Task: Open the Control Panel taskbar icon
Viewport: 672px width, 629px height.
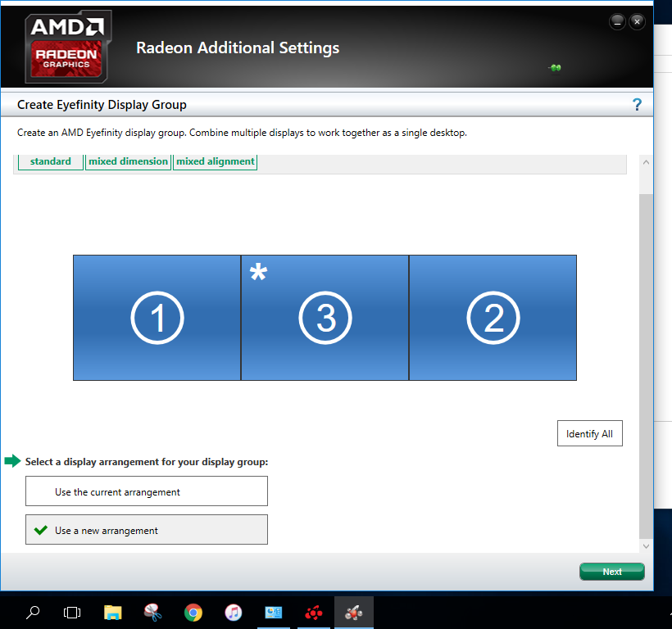Action: [274, 613]
